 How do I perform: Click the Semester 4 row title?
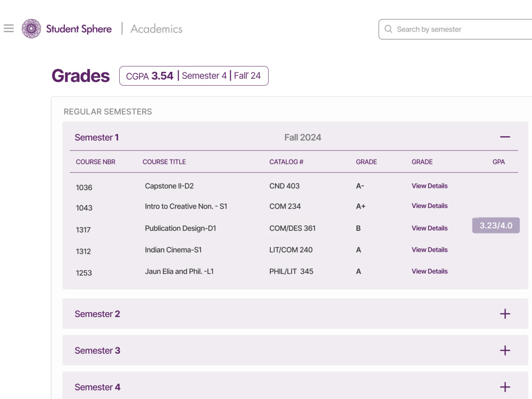[x=97, y=387]
